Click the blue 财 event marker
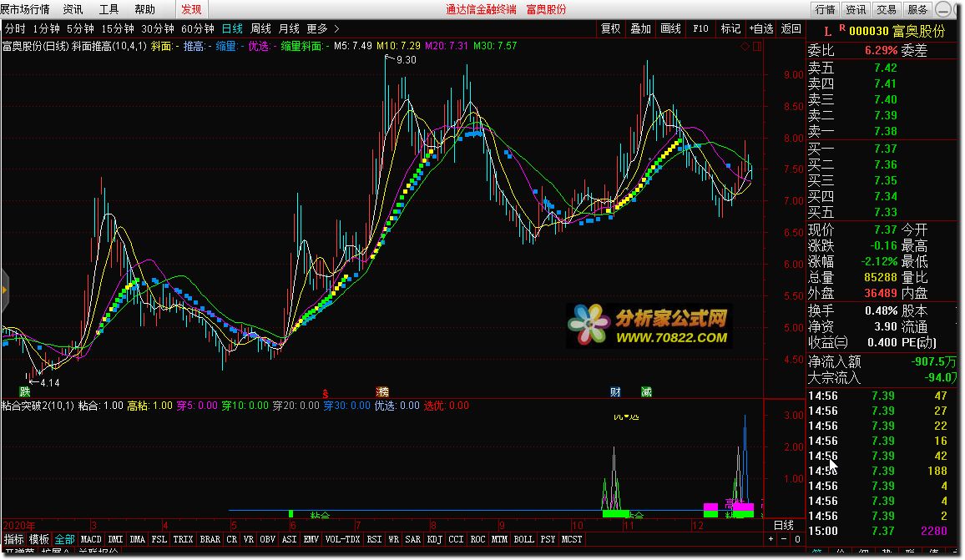965x560 pixels. [615, 391]
